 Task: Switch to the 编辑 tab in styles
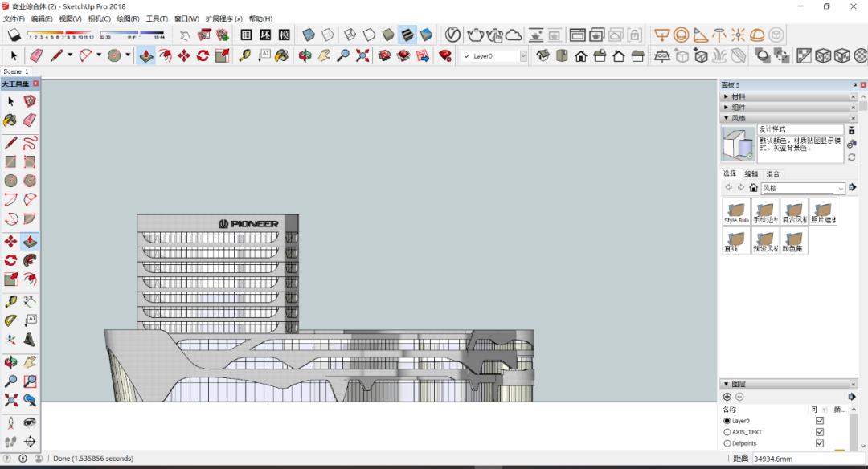751,173
